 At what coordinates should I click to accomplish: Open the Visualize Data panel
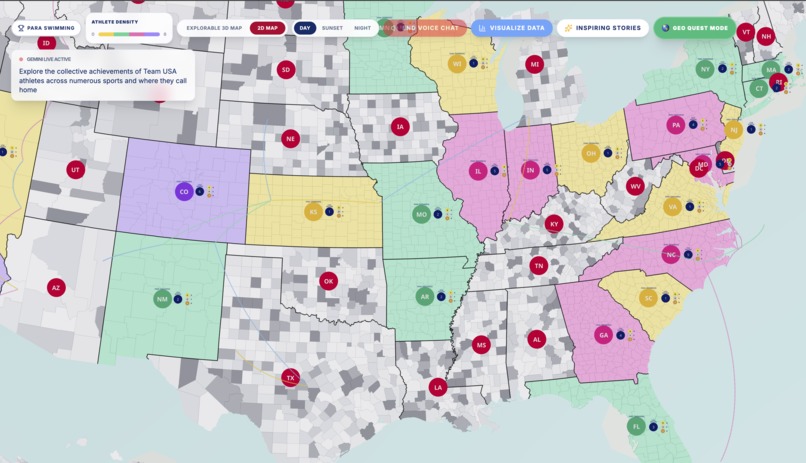point(511,28)
